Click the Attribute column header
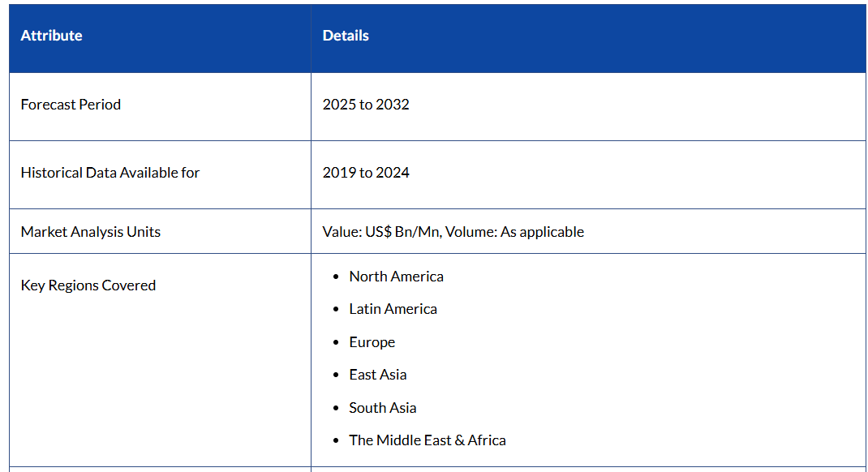The height and width of the screenshot is (472, 868). [51, 36]
